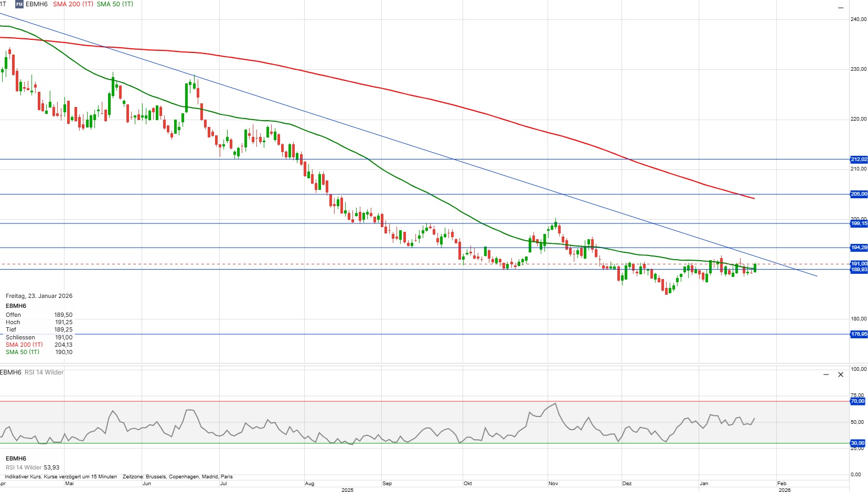Open the 1T timeframe selector
This screenshot has width=868, height=492.
pyautogui.click(x=3, y=4)
